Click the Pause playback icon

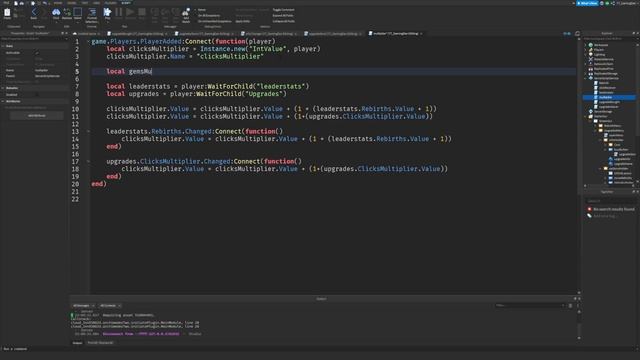(119, 13)
